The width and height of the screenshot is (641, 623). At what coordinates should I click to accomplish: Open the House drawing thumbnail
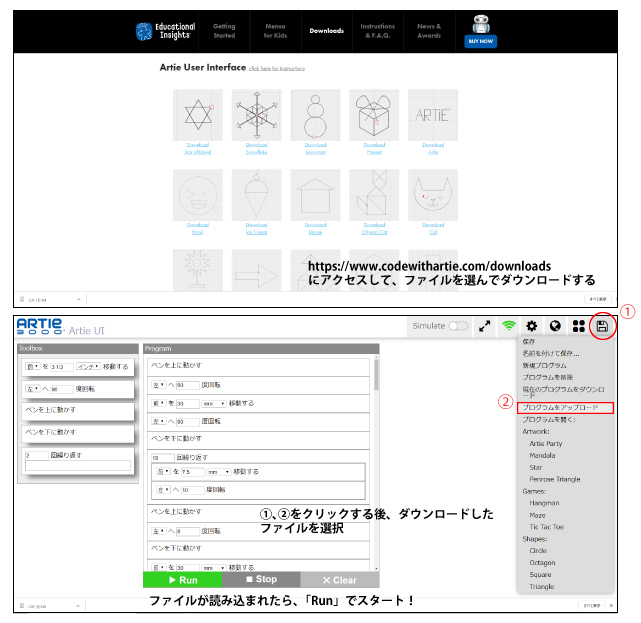click(315, 195)
